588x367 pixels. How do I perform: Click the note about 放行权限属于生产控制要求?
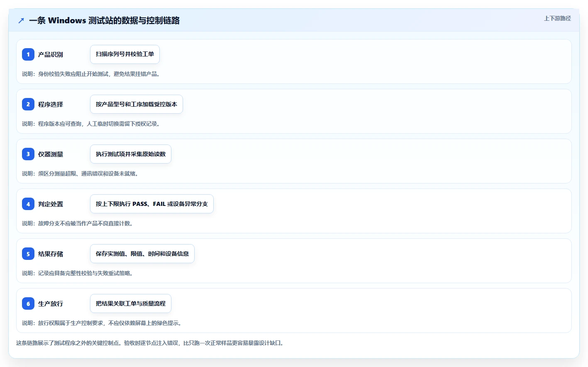click(103, 323)
